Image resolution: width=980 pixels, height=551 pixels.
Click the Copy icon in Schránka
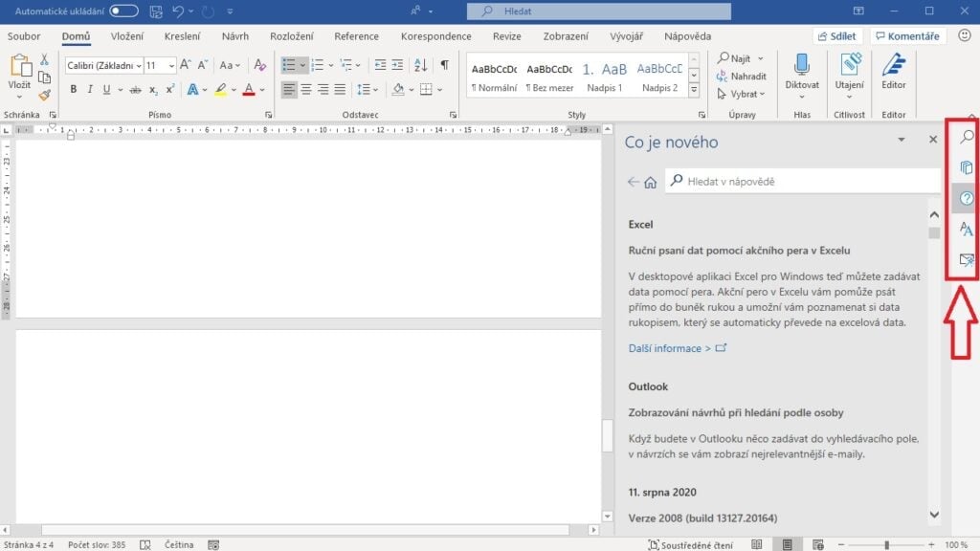(44, 77)
